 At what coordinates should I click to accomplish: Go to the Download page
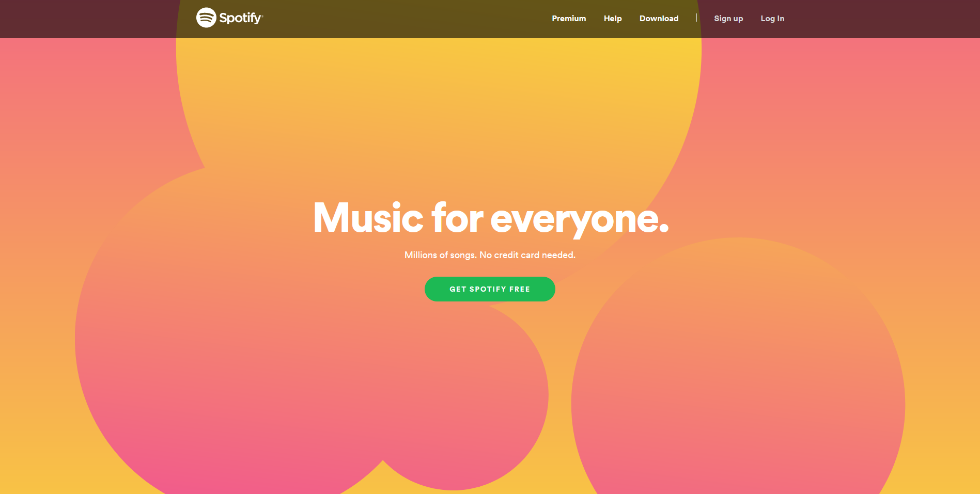659,19
